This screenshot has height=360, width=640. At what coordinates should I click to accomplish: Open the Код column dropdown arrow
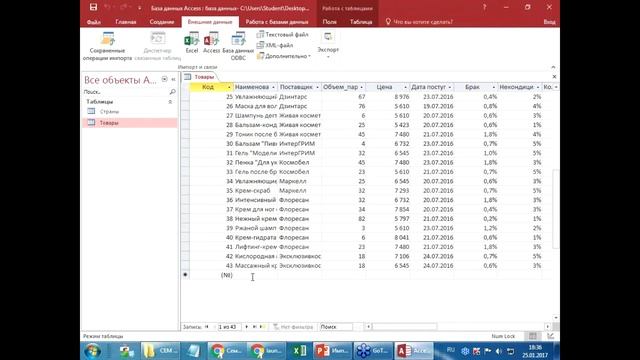(x=229, y=87)
